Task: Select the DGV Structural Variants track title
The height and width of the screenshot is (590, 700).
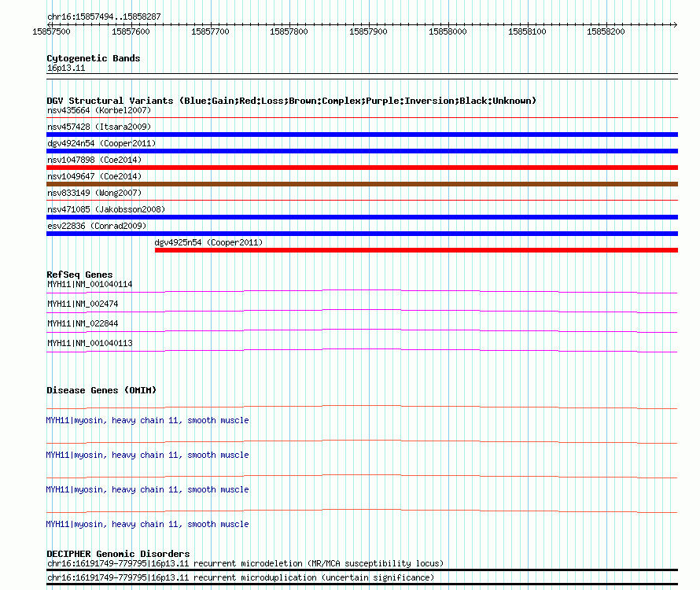Action: click(292, 101)
